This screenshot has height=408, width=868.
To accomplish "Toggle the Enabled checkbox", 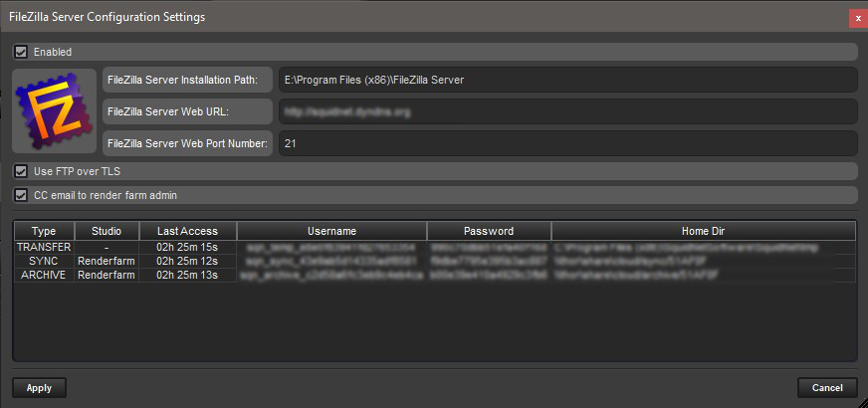I will (x=21, y=52).
